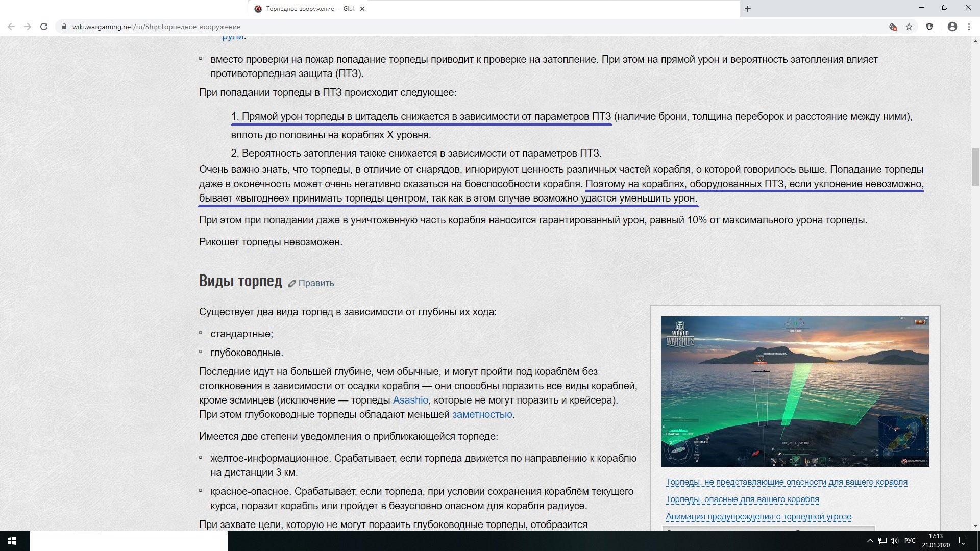Close the Торпедное вооружение tab
Screen dimensions: 980x551
click(362, 9)
